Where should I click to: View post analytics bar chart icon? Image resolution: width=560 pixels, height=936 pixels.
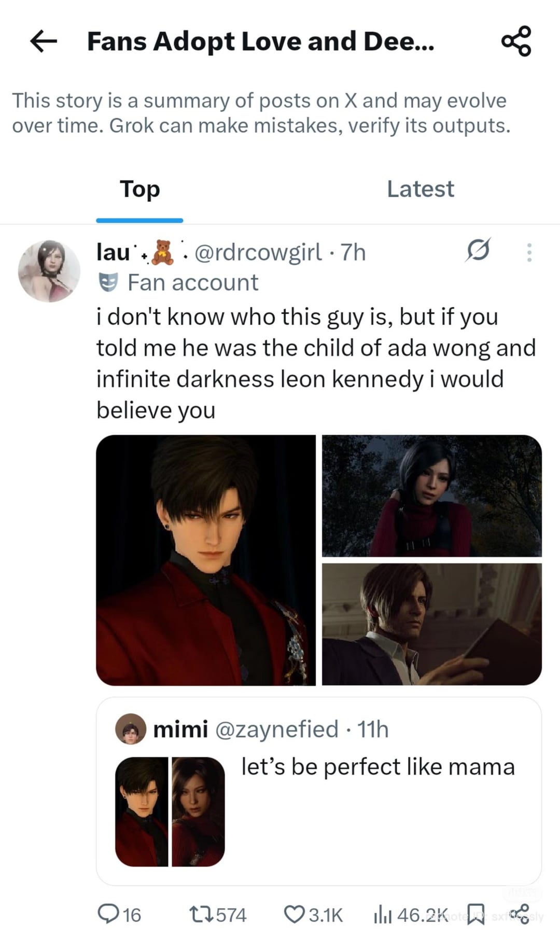tap(382, 914)
